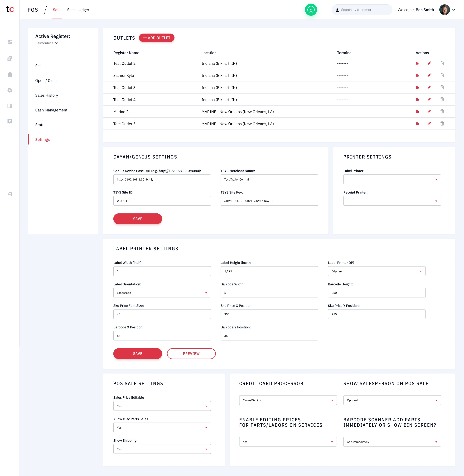Click the TSYS Site Key field
The height and width of the screenshot is (476, 464).
coord(269,201)
